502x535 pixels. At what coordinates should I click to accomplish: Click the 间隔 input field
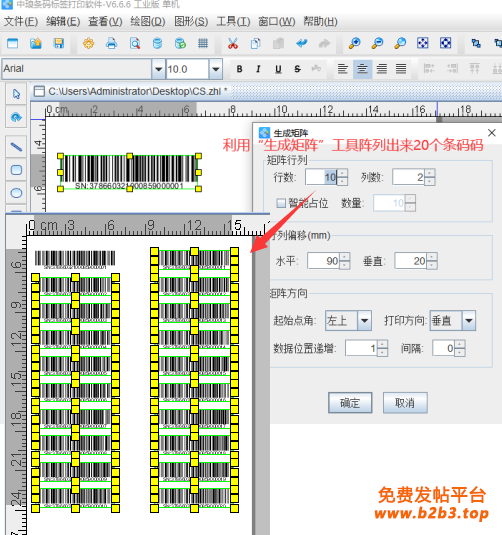tap(444, 348)
